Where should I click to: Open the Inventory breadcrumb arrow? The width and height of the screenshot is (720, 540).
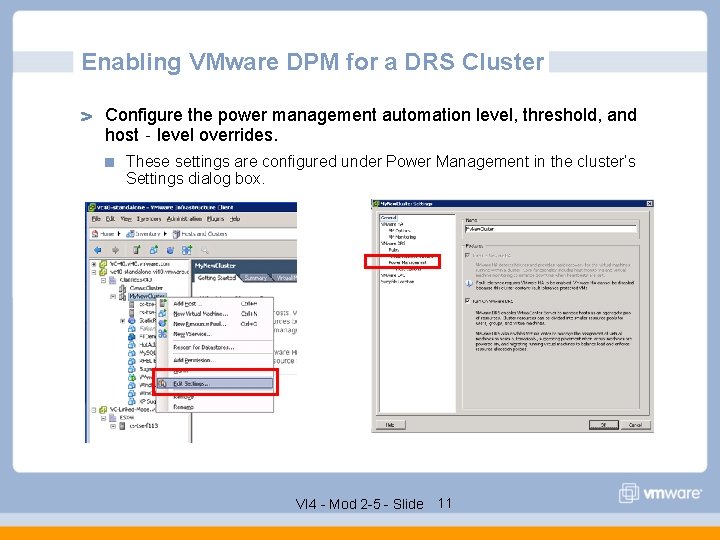coord(165,234)
